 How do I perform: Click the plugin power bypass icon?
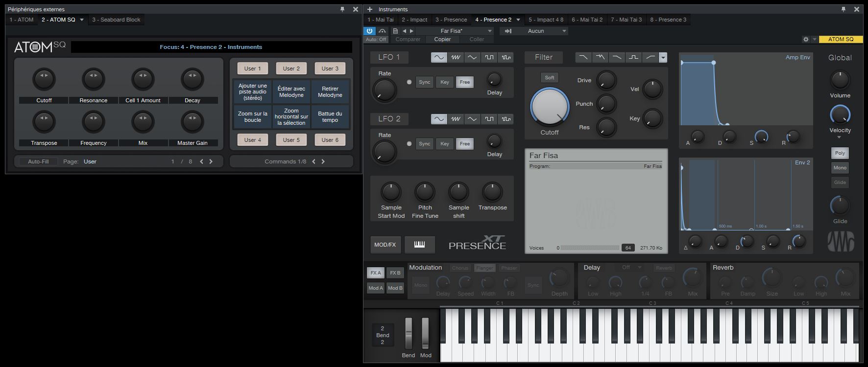(370, 31)
